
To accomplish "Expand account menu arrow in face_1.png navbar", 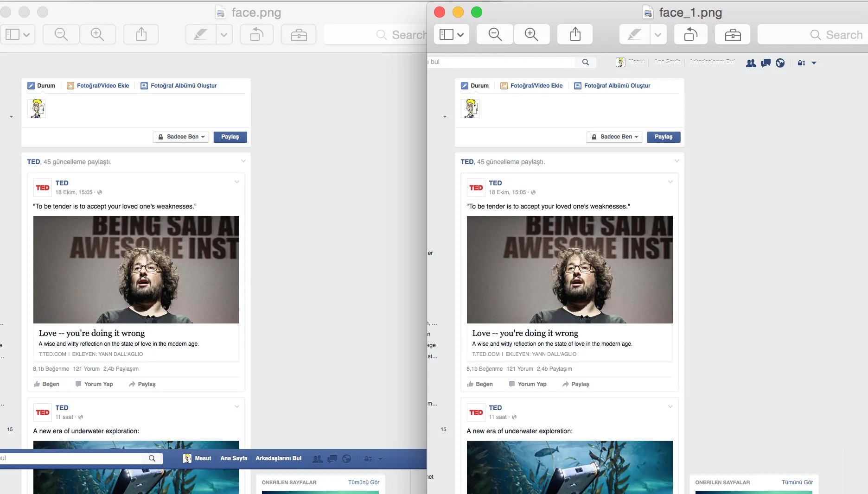I will tap(814, 63).
